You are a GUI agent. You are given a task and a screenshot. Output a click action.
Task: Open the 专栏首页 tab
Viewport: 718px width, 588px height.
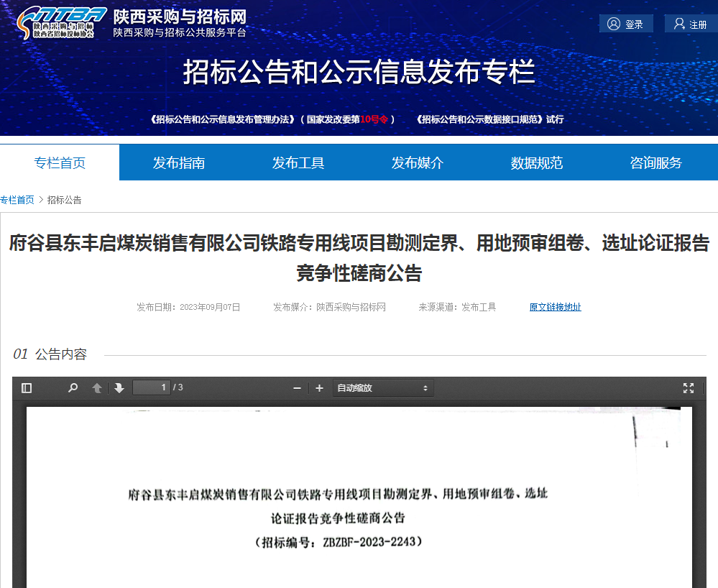(60, 162)
